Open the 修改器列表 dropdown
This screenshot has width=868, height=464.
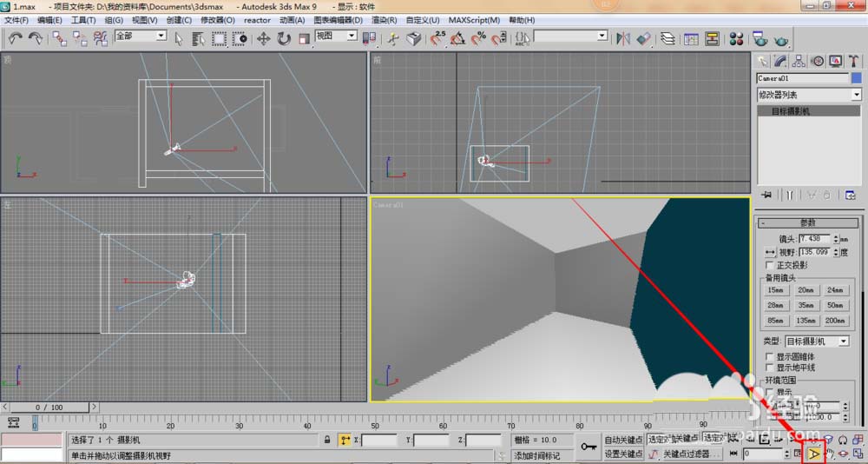tap(809, 95)
